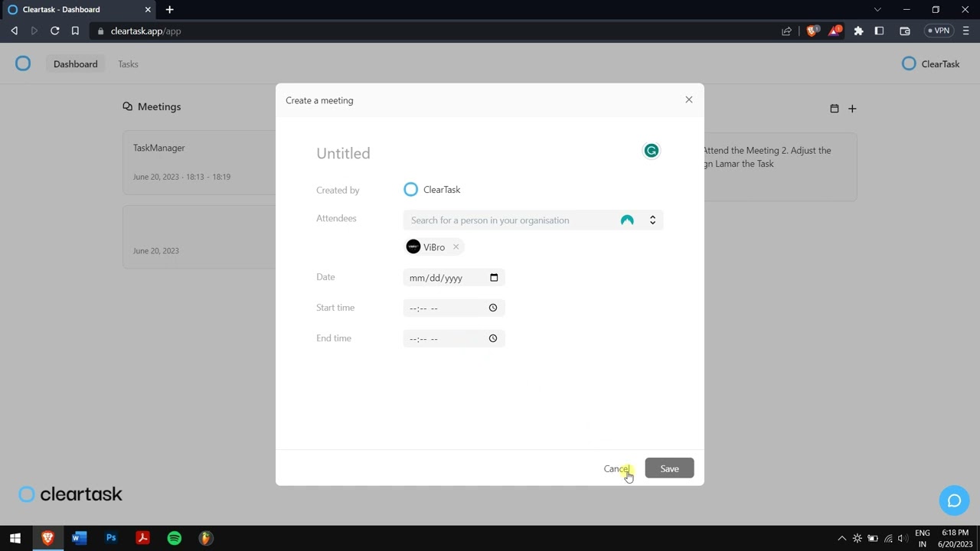Open the tab search dropdown arrow
Viewport: 980px width, 551px height.
(877, 10)
